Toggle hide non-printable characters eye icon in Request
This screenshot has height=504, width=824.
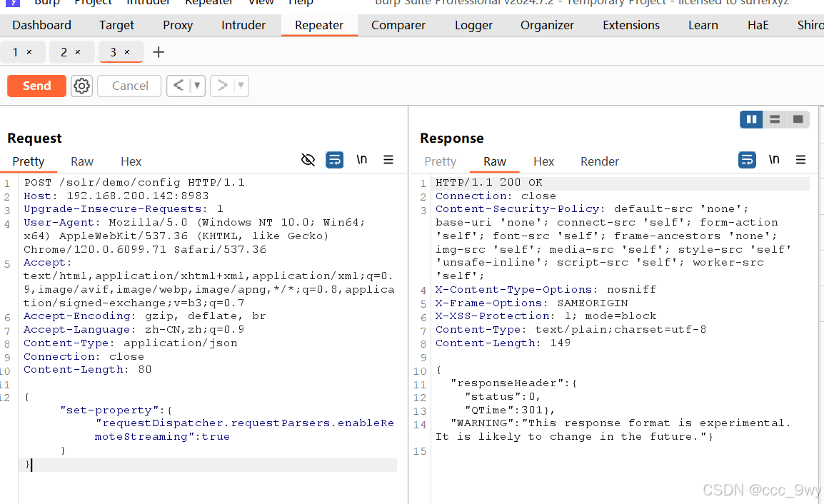[308, 160]
